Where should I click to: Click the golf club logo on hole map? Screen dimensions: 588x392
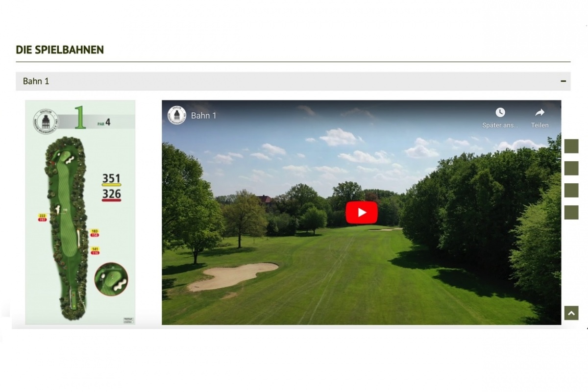(x=46, y=121)
